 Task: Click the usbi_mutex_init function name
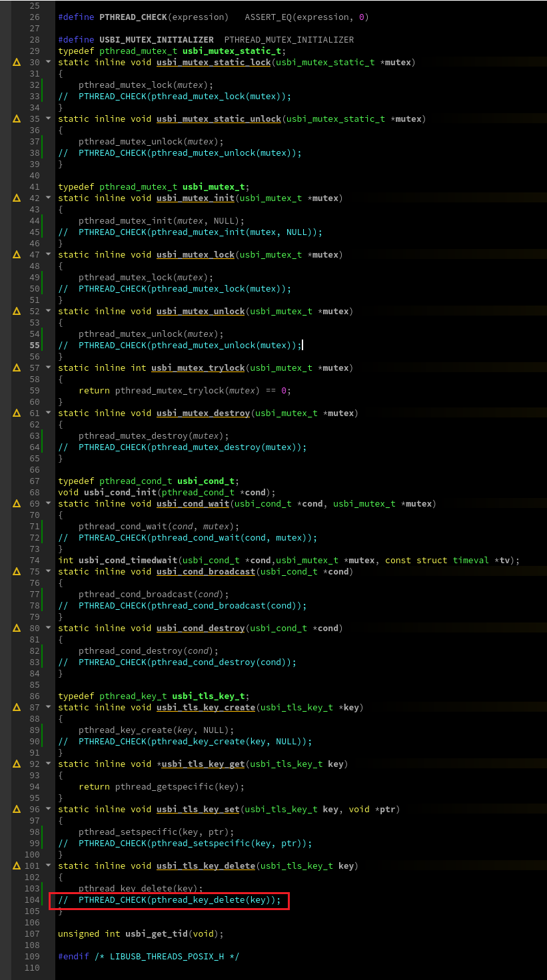click(196, 198)
